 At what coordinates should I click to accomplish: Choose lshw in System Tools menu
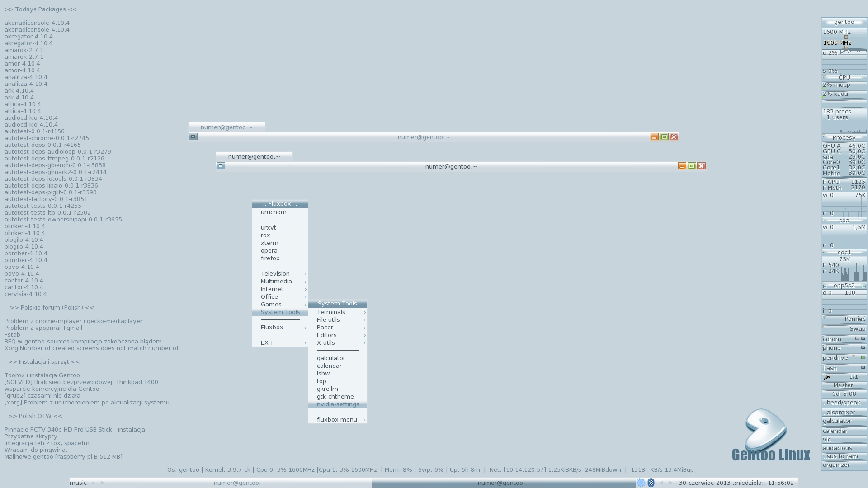338,373
